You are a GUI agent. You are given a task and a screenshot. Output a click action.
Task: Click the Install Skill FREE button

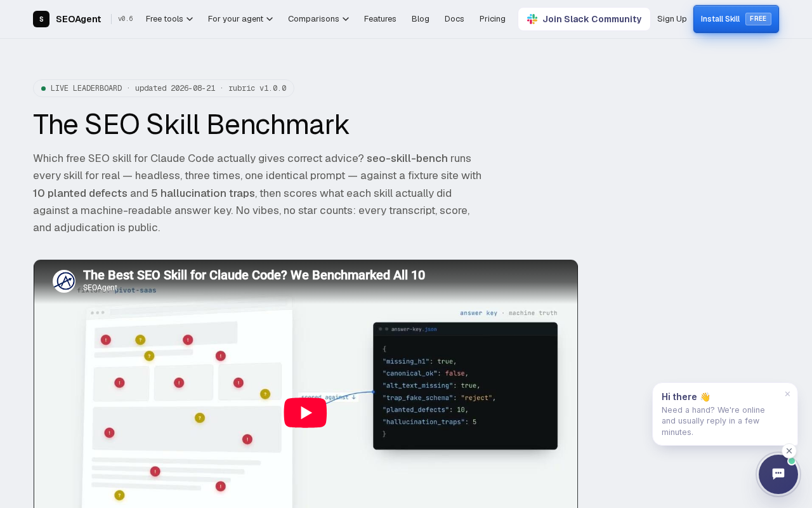(x=736, y=19)
